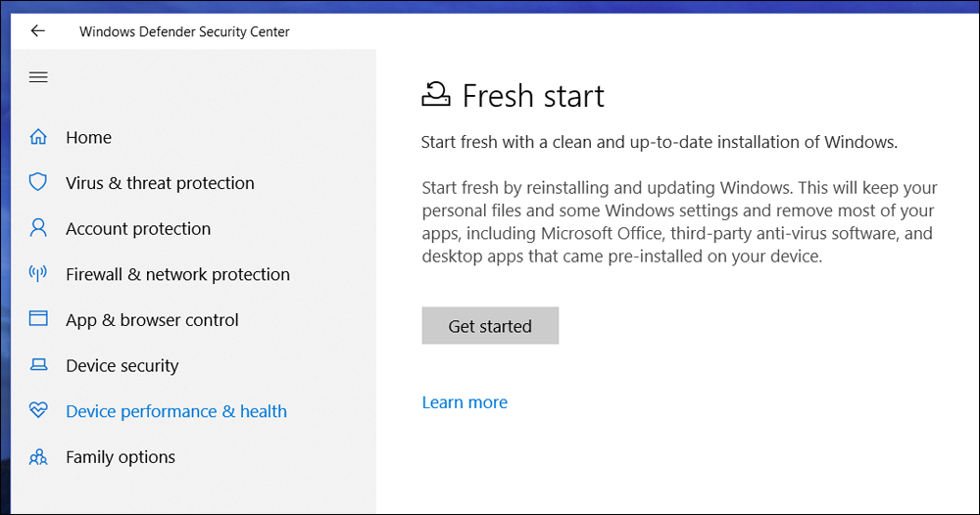The height and width of the screenshot is (515, 980).
Task: Click the Home house icon
Action: point(38,137)
